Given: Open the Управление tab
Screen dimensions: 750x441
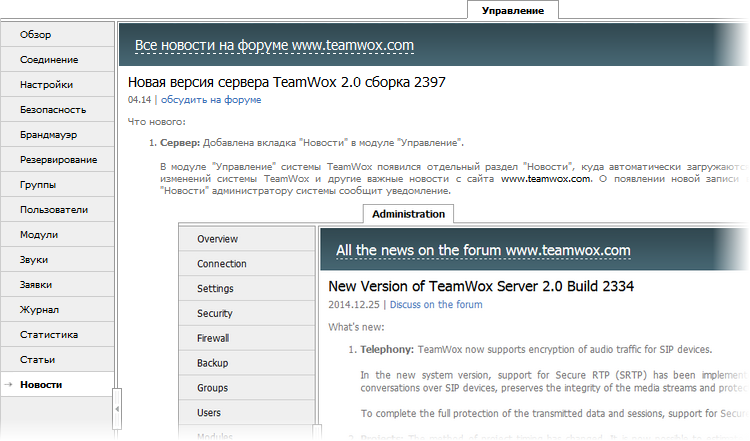Looking at the screenshot, I should [x=513, y=11].
